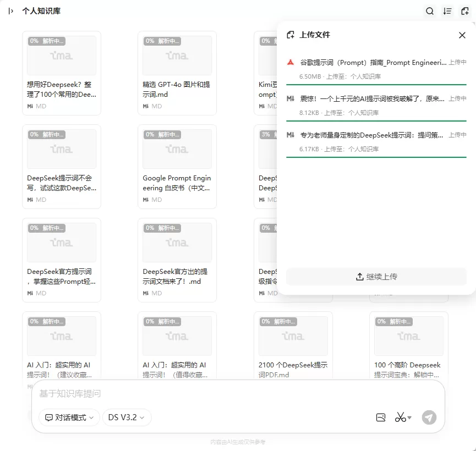
Task: Select the 谷歌提示词 Prompt指南 PDF upload item
Action: point(376,69)
